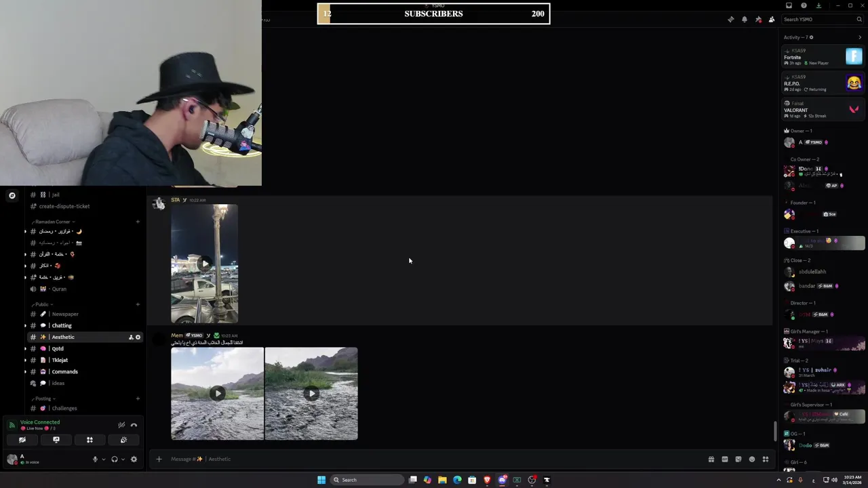Open the Windows Start menu
This screenshot has height=488, width=868.
(321, 480)
